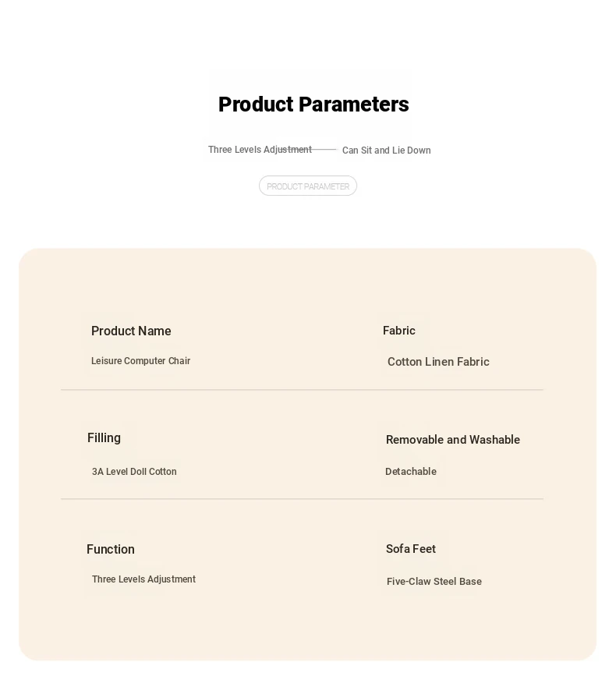Click the Cotton Linen Fabric value
This screenshot has height=687, width=616.
point(438,362)
